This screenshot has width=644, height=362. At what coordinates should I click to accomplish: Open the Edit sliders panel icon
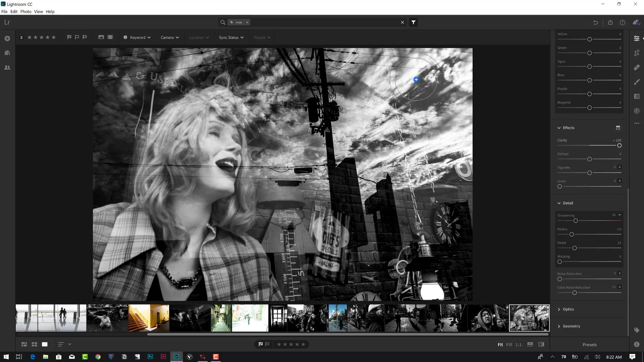pyautogui.click(x=637, y=39)
